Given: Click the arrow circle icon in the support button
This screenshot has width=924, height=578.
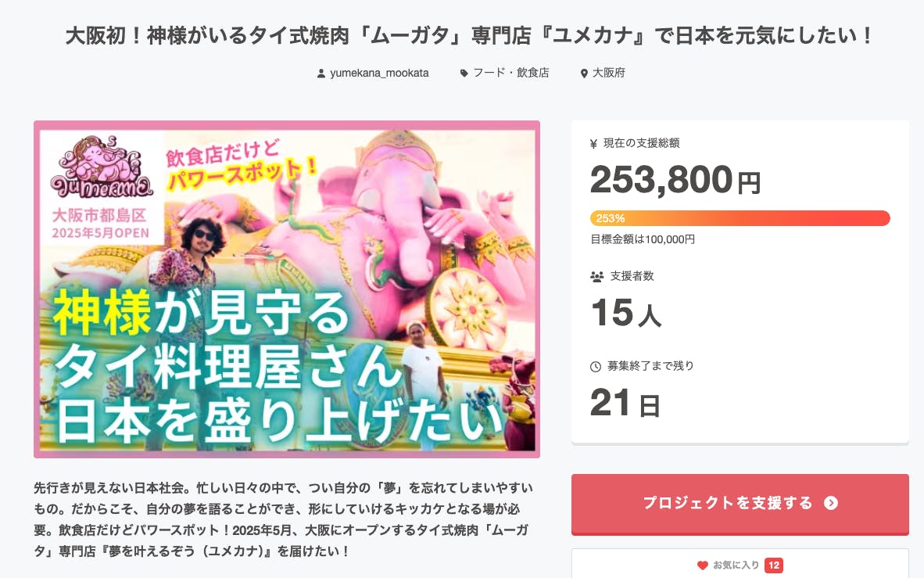Looking at the screenshot, I should point(831,503).
